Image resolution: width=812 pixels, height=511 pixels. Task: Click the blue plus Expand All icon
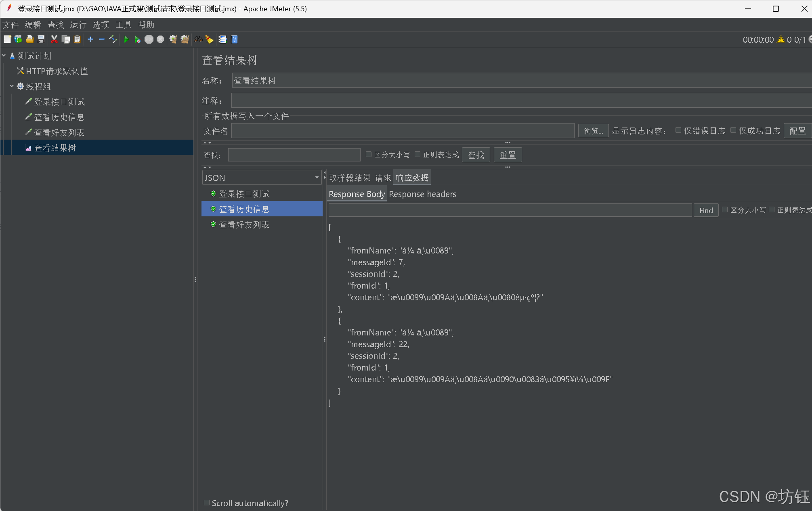pyautogui.click(x=90, y=39)
